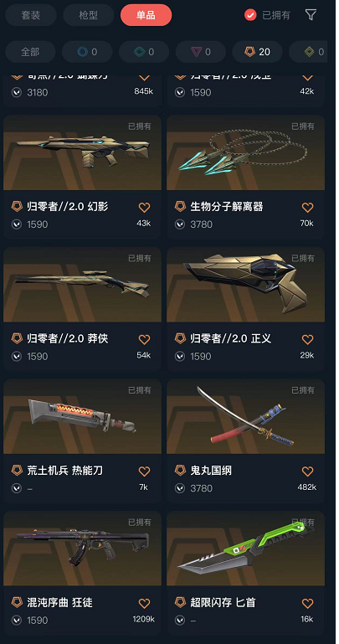Open the filter funnel icon
339x644 pixels.
coord(311,15)
